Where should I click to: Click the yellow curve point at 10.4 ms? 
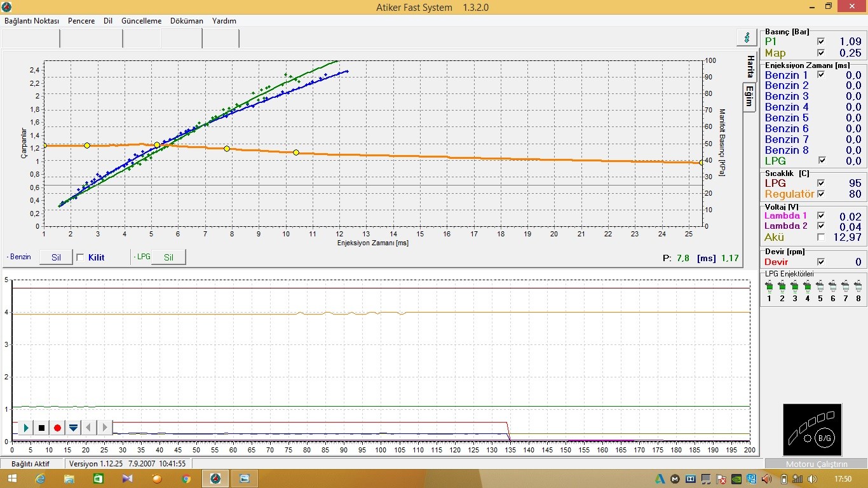point(296,152)
